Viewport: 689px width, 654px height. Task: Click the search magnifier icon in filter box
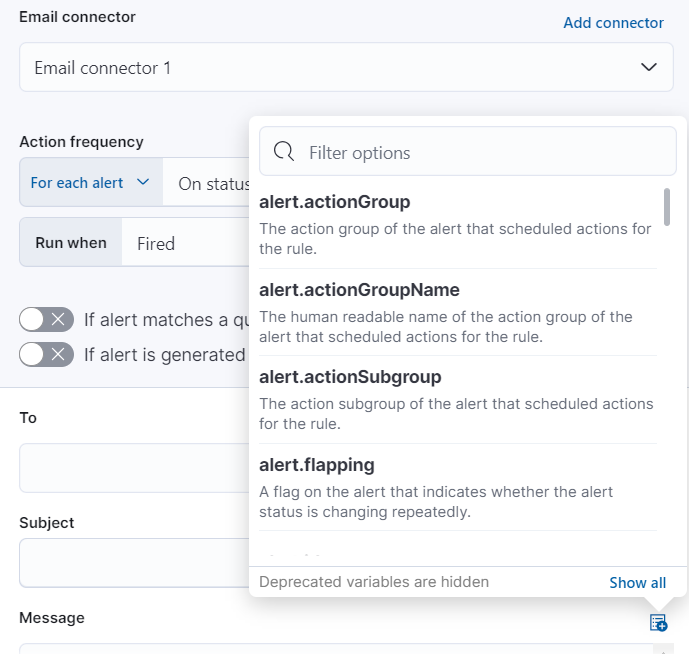tap(284, 152)
